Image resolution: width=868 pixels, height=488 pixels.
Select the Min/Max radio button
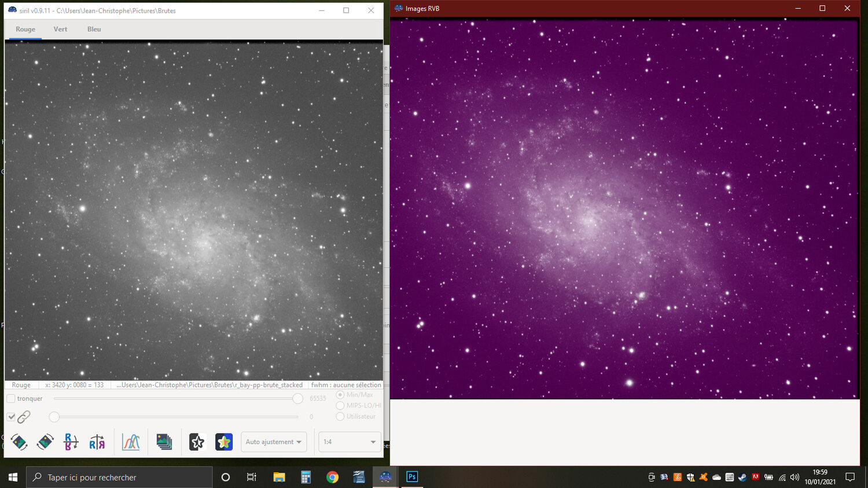point(340,395)
